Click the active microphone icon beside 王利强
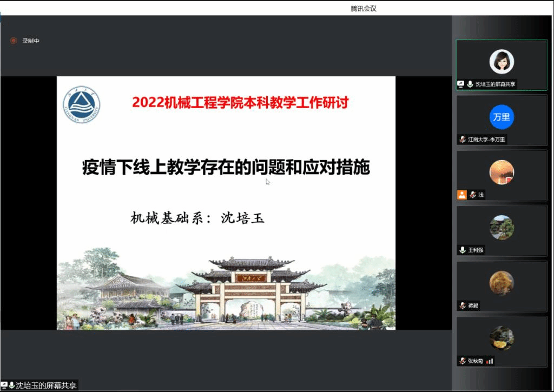This screenshot has height=392, width=554. coord(463,250)
